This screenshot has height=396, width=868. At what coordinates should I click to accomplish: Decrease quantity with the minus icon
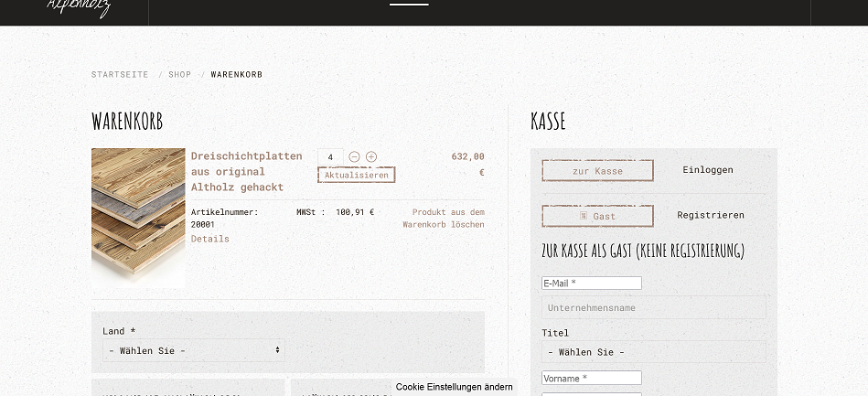355,157
